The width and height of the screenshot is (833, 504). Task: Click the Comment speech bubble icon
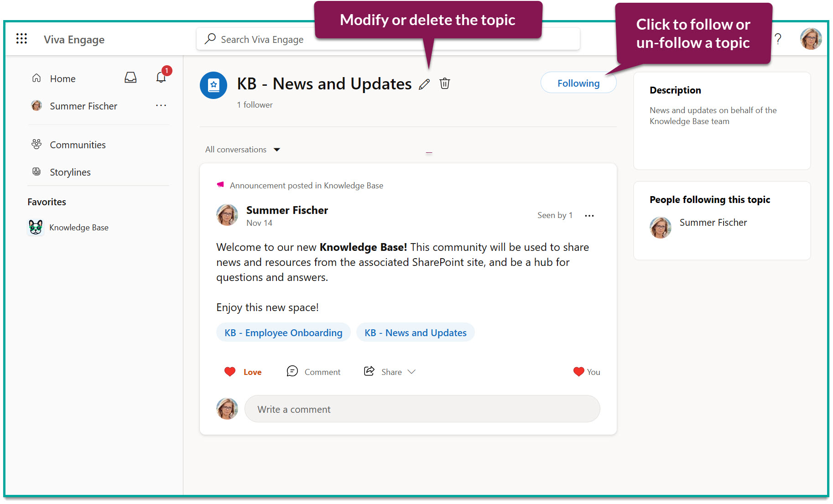click(x=293, y=371)
